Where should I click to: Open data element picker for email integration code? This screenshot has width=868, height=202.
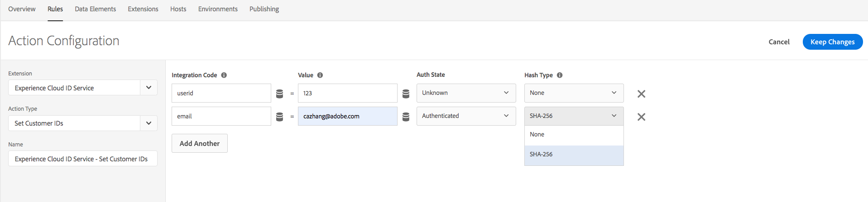[x=279, y=117]
